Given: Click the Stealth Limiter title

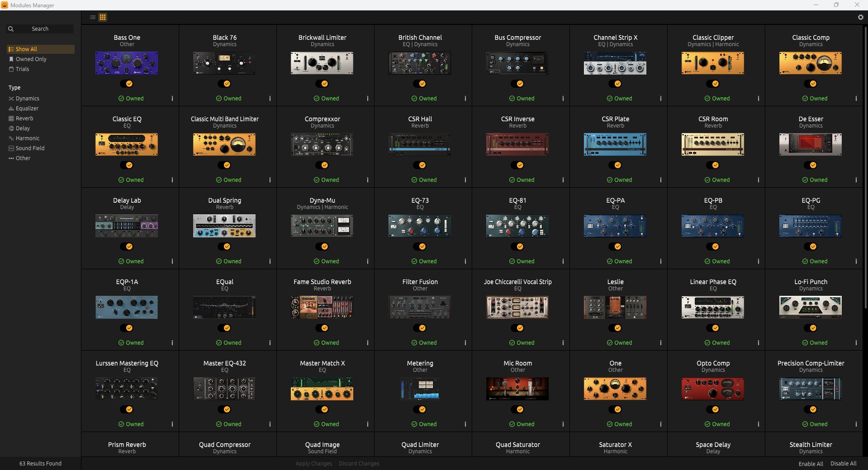Looking at the screenshot, I should [811, 445].
